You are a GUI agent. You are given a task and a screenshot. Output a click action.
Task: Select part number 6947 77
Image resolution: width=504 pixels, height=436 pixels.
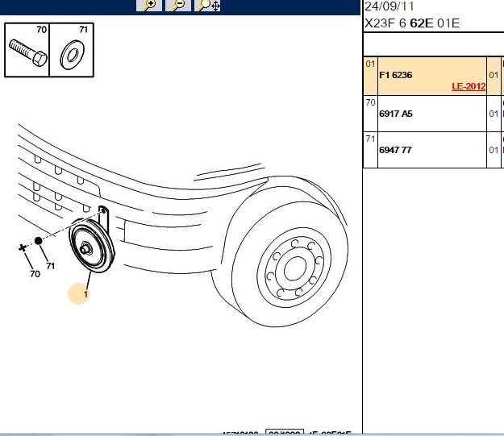point(395,150)
